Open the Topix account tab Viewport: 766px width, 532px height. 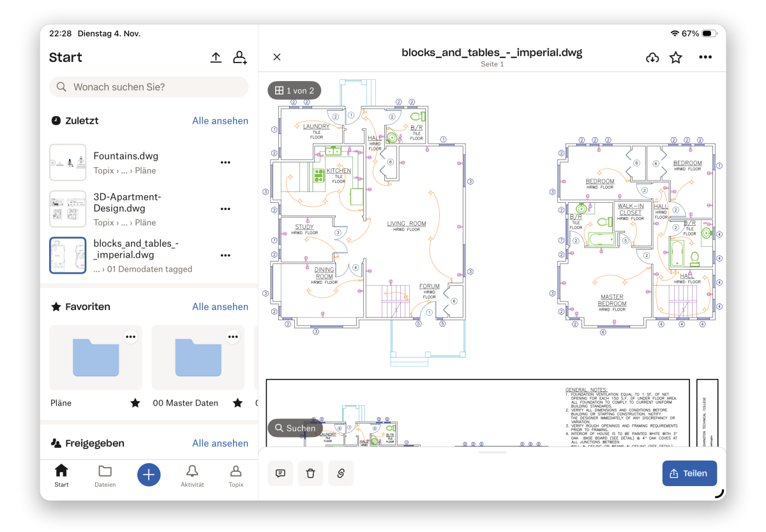pyautogui.click(x=236, y=475)
